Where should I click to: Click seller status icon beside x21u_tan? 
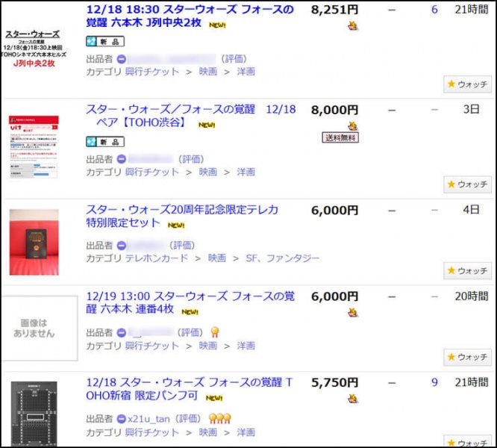point(122,419)
